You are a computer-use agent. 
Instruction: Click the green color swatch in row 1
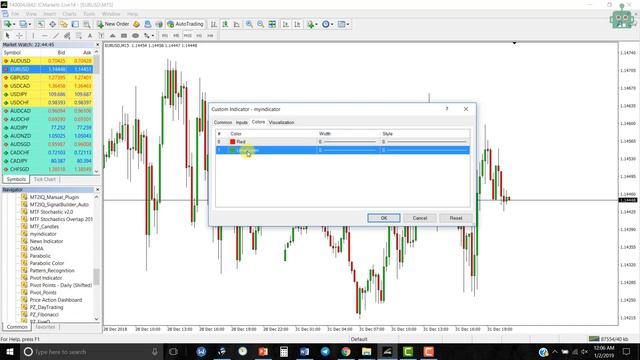click(233, 150)
